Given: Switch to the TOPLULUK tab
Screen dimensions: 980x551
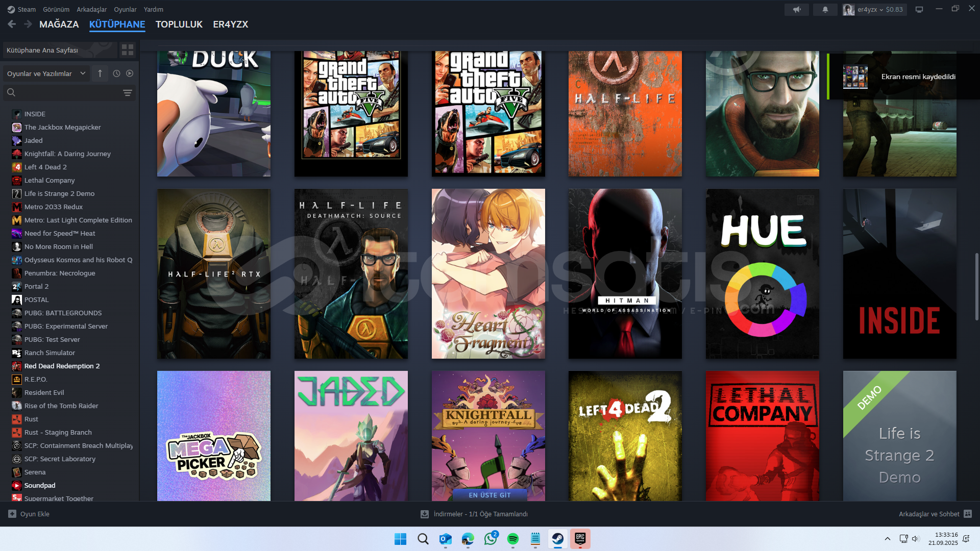Looking at the screenshot, I should (179, 24).
